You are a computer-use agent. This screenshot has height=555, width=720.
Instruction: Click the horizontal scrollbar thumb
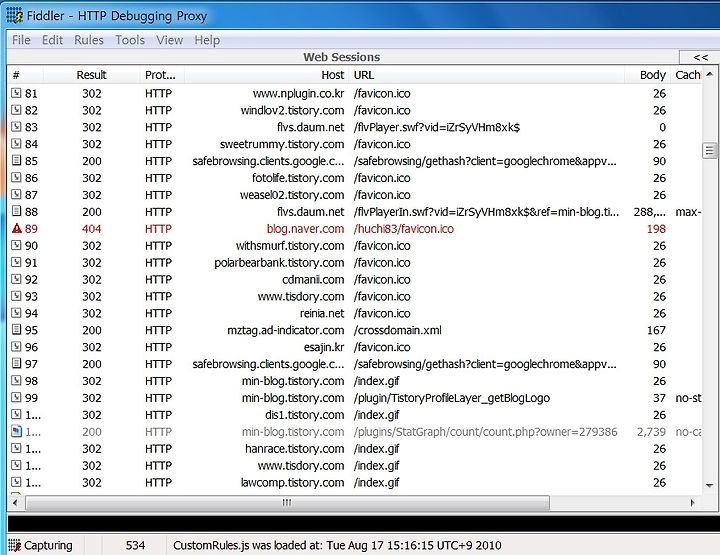pos(287,503)
